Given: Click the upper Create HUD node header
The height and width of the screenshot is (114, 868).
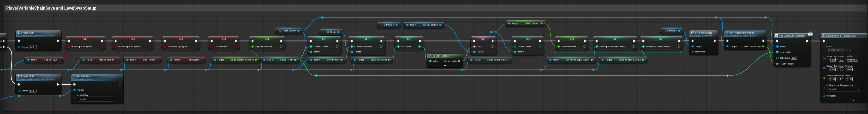Looking at the screenshot, I should (x=38, y=34).
